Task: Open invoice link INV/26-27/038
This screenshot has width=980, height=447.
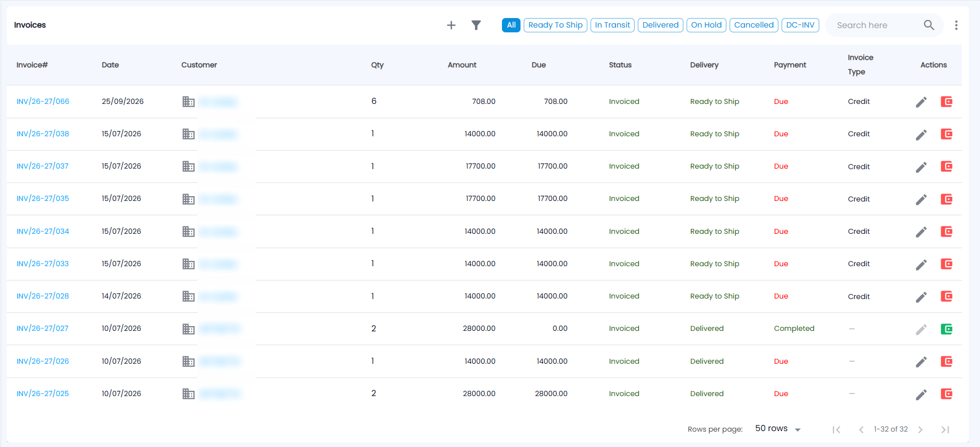Action: coord(43,134)
